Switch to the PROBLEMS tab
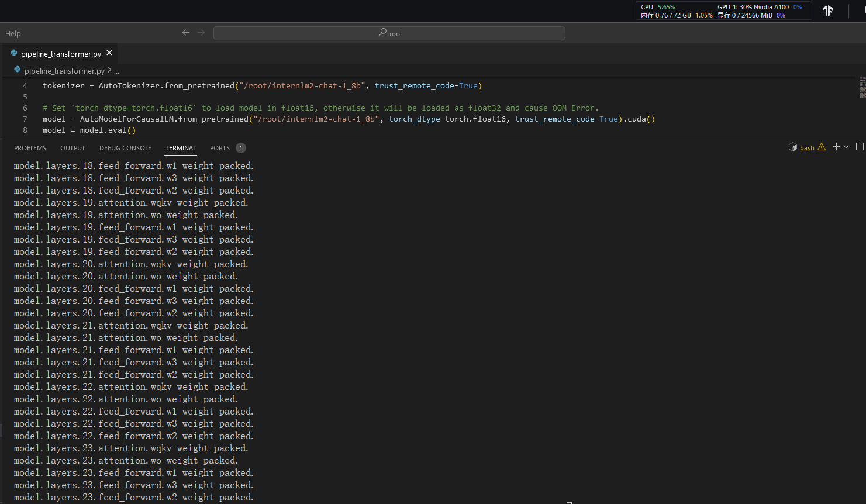The image size is (866, 504). tap(30, 148)
